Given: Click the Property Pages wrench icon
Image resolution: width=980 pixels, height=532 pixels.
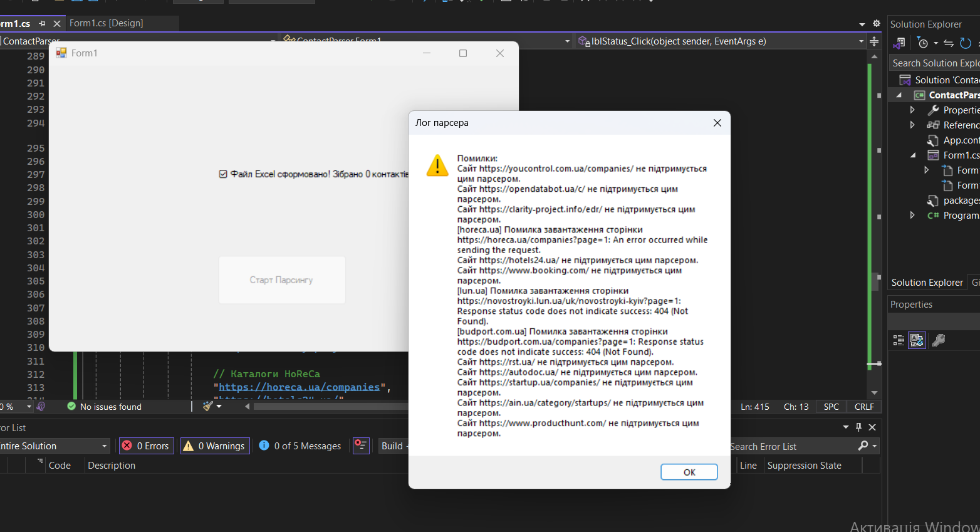Looking at the screenshot, I should pos(939,340).
